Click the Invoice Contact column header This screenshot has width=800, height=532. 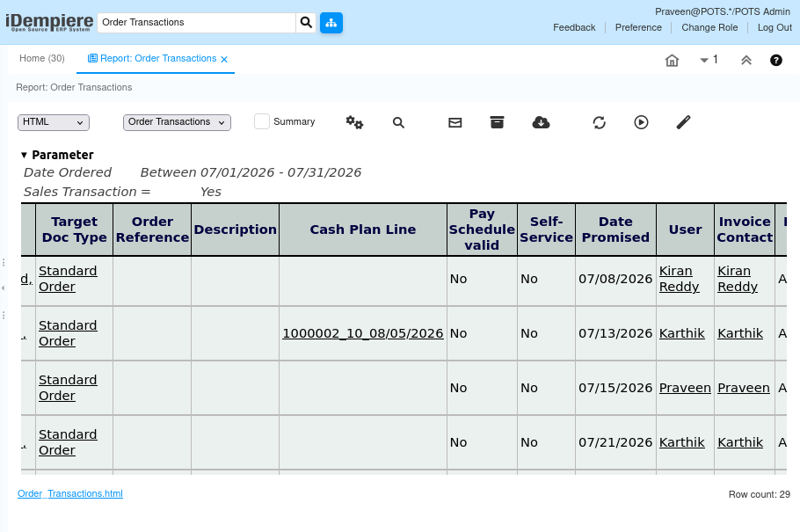[745, 230]
